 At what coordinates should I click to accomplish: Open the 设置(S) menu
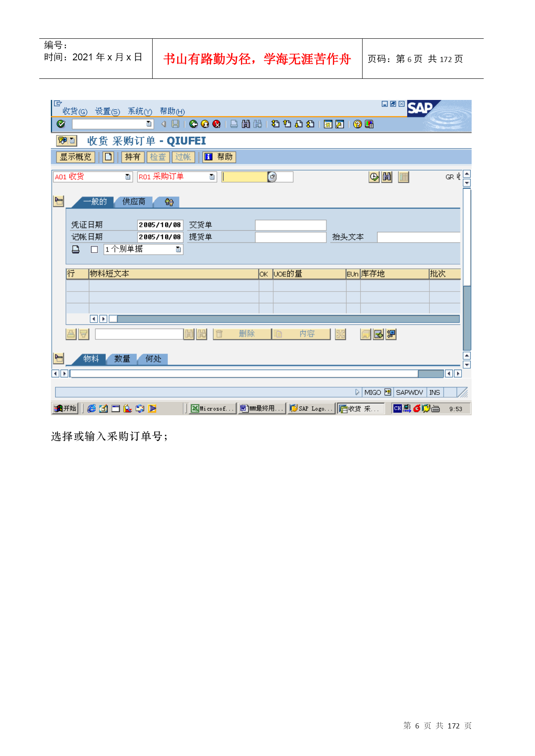point(107,111)
